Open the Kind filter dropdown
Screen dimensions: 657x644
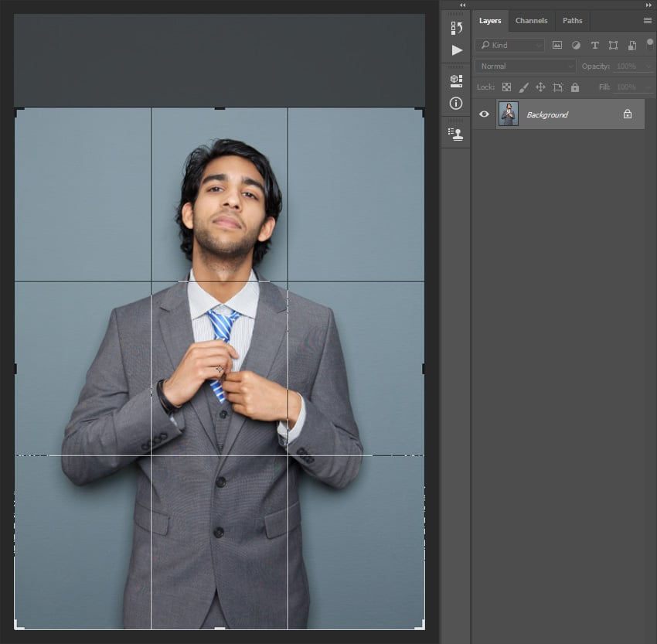tap(509, 46)
